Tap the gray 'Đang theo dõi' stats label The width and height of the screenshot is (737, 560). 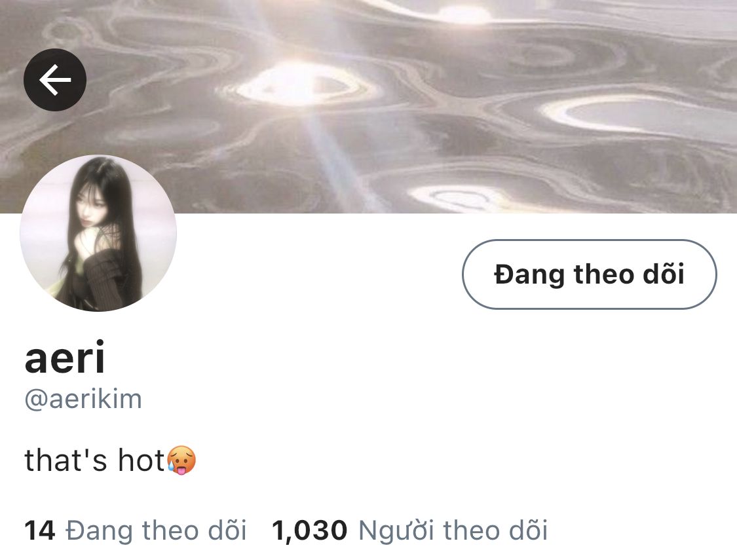(156, 531)
